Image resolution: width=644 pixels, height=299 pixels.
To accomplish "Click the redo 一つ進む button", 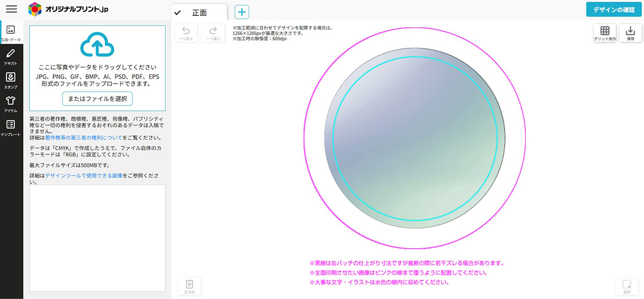I will coord(213,34).
